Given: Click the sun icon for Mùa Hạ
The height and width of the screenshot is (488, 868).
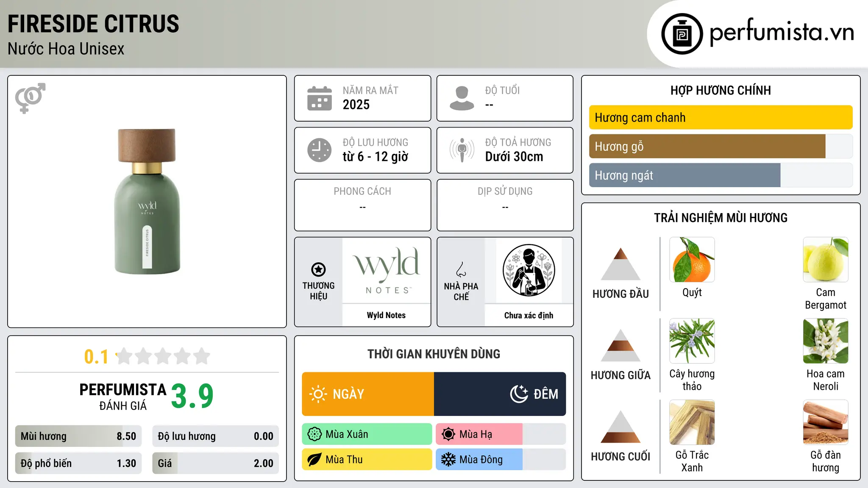Looking at the screenshot, I should pos(448,434).
